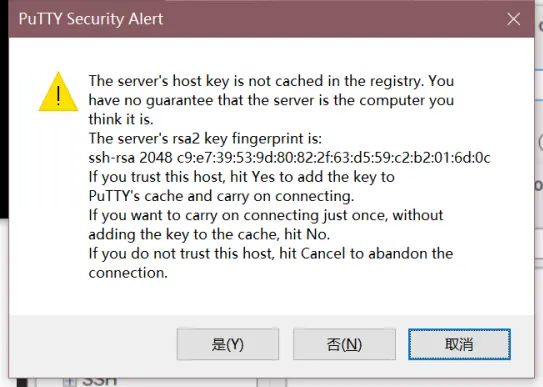
Task: Close the PuTTY Security Alert dialog
Action: tap(513, 19)
